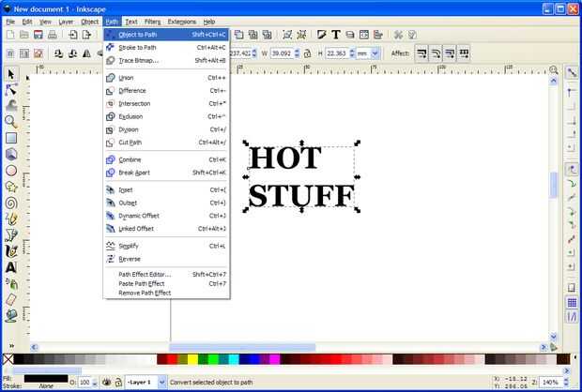Screen dimensions: 582x392
Task: Select the Pencil freehand tool
Action: pos(11,219)
